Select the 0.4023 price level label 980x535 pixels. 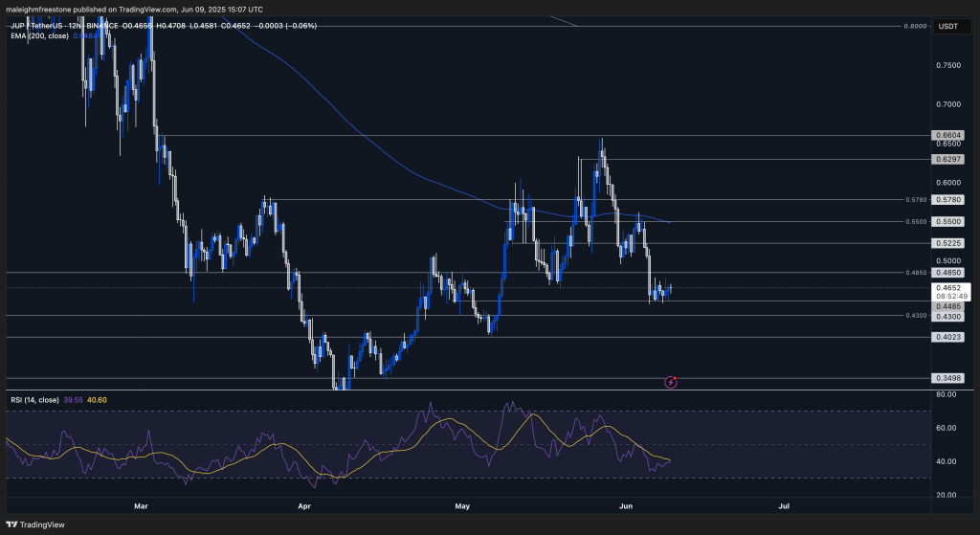[946, 337]
